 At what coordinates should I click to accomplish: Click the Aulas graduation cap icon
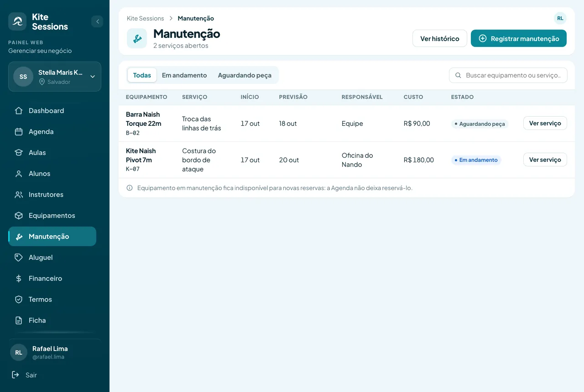pos(19,153)
